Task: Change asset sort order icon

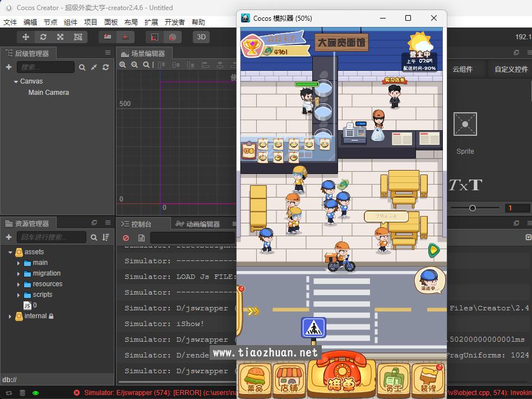Action: pos(106,237)
